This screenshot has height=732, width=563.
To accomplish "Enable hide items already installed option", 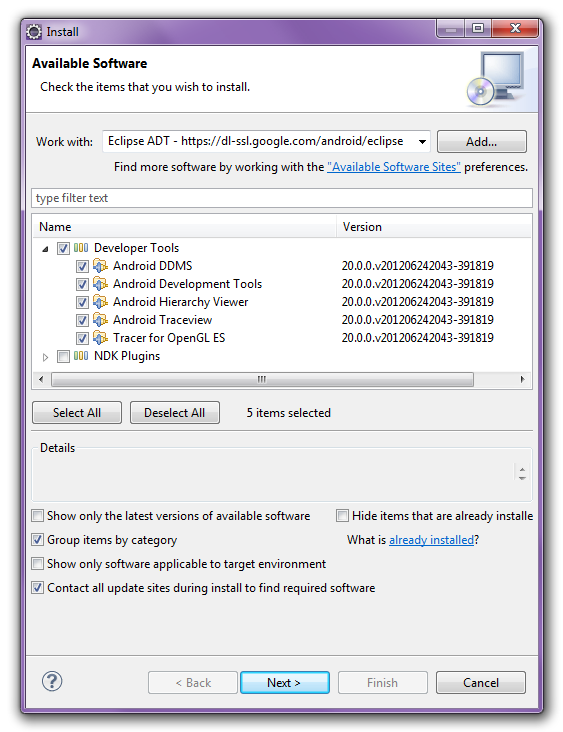I will tap(342, 516).
